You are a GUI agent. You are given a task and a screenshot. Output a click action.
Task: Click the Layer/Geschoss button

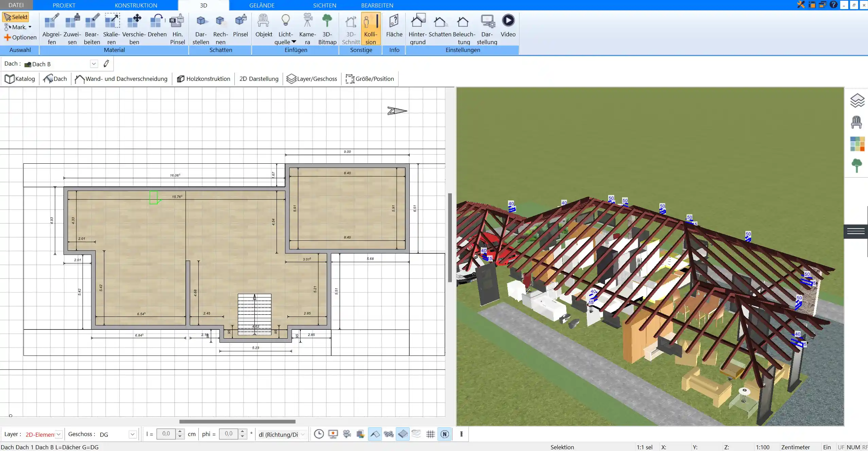click(312, 79)
